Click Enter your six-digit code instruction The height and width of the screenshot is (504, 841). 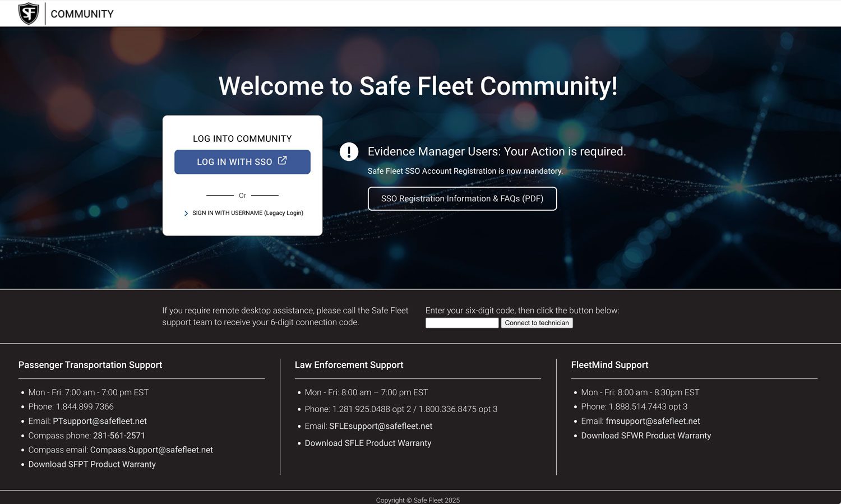(523, 311)
